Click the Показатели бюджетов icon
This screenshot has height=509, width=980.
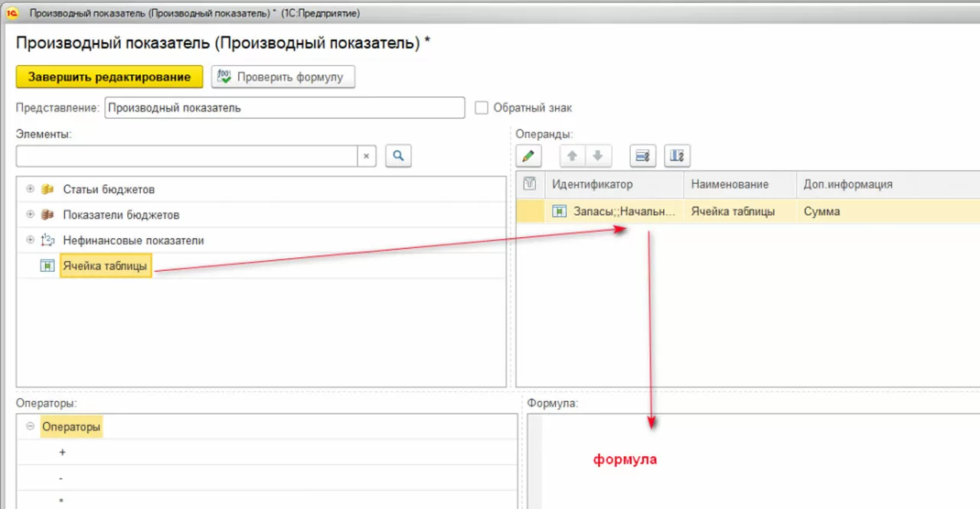[47, 214]
